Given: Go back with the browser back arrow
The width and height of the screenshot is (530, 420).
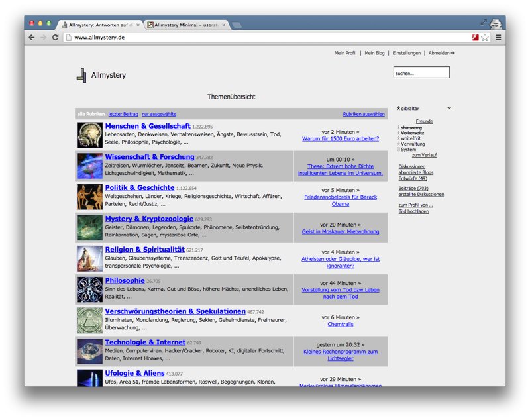Looking at the screenshot, I should pos(32,38).
